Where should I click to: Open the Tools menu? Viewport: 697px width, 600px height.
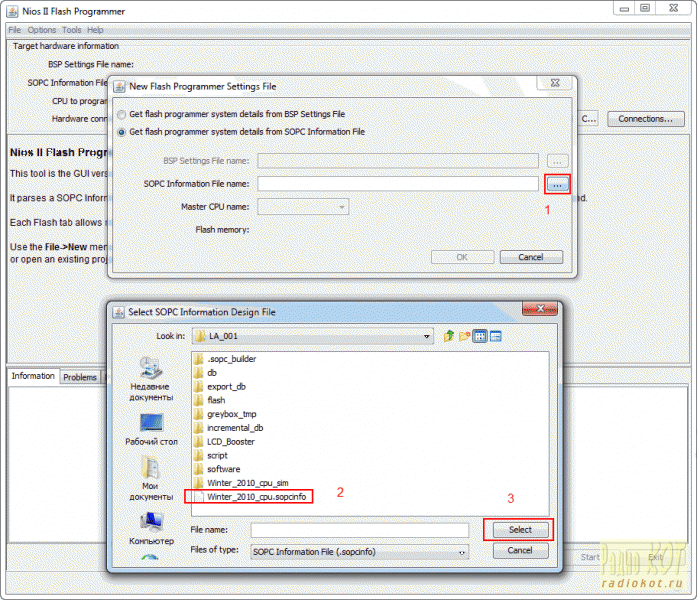(72, 30)
